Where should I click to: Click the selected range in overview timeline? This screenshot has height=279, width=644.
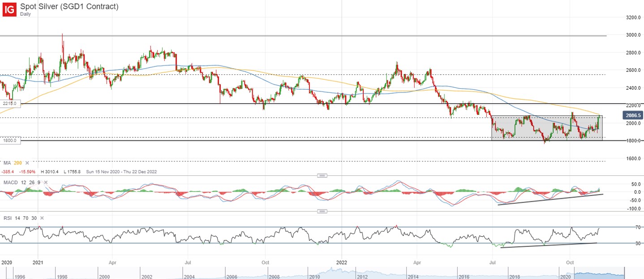[x=599, y=273]
